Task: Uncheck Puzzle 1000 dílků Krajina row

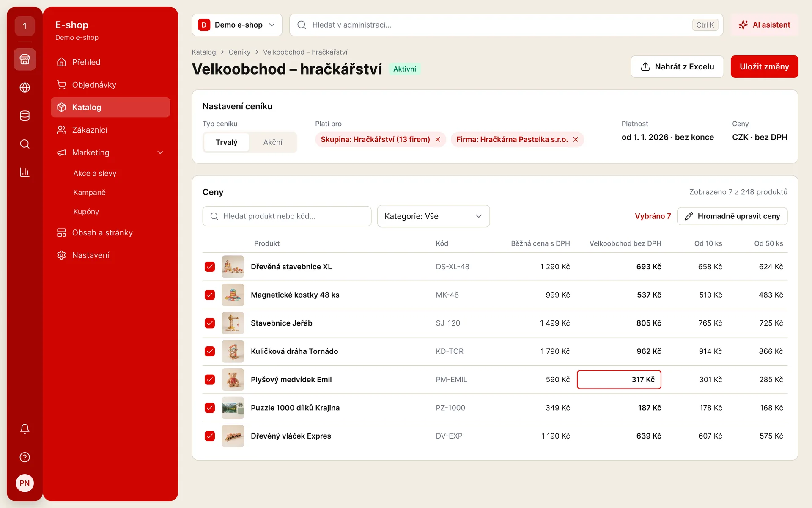Action: pos(210,408)
